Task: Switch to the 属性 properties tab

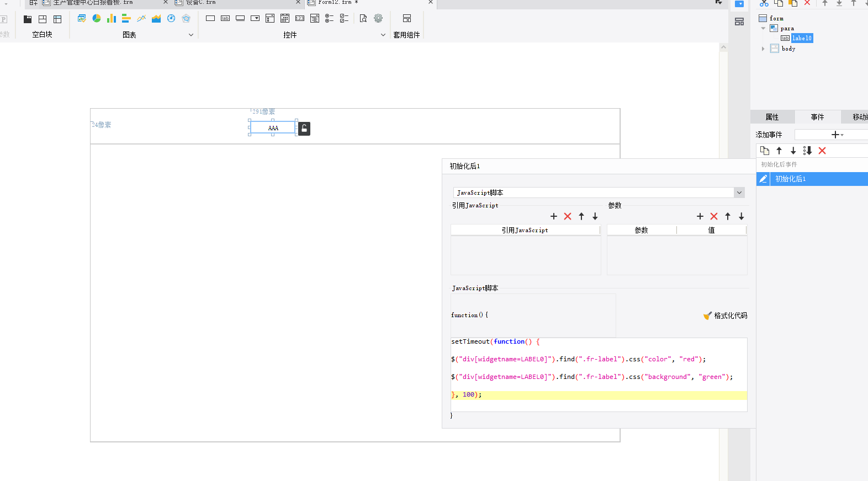Action: pos(772,117)
